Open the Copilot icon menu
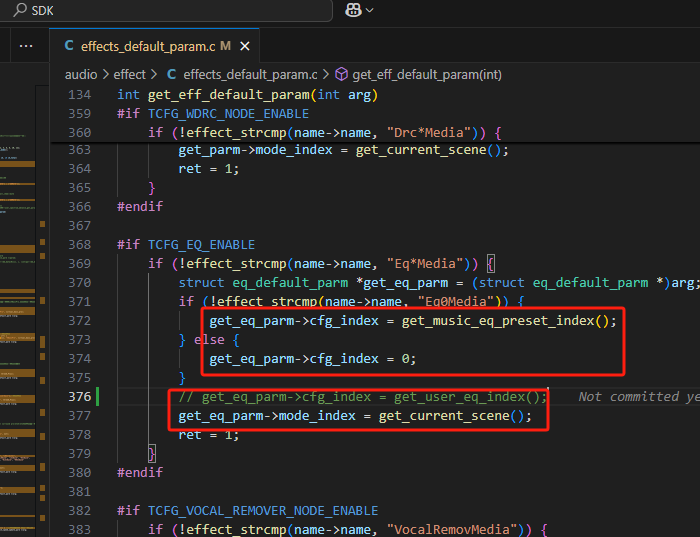This screenshot has height=537, width=700. pyautogui.click(x=353, y=10)
